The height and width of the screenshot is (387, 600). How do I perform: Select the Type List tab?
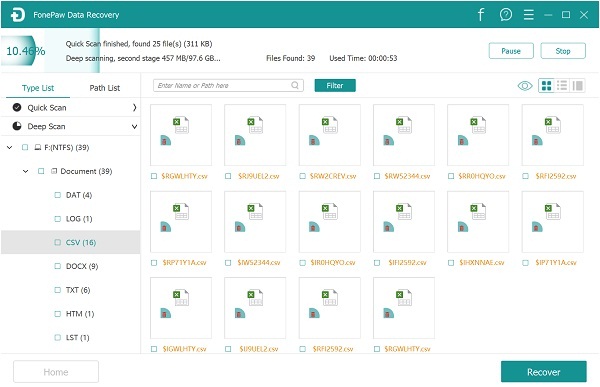pyautogui.click(x=38, y=88)
